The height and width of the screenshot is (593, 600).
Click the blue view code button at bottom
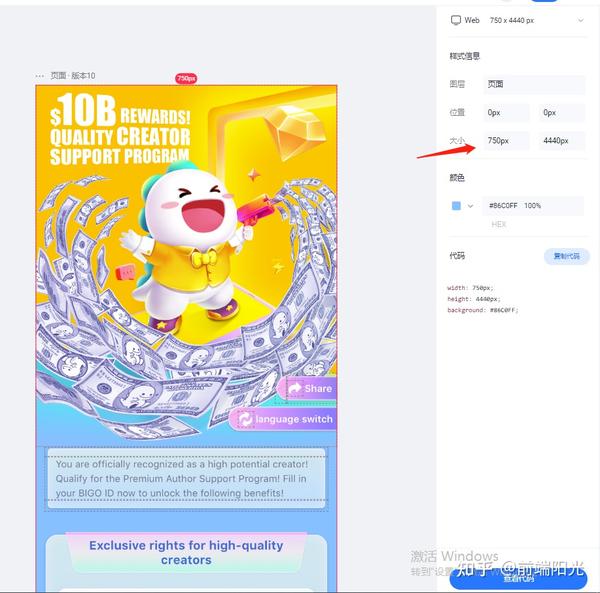(518, 579)
